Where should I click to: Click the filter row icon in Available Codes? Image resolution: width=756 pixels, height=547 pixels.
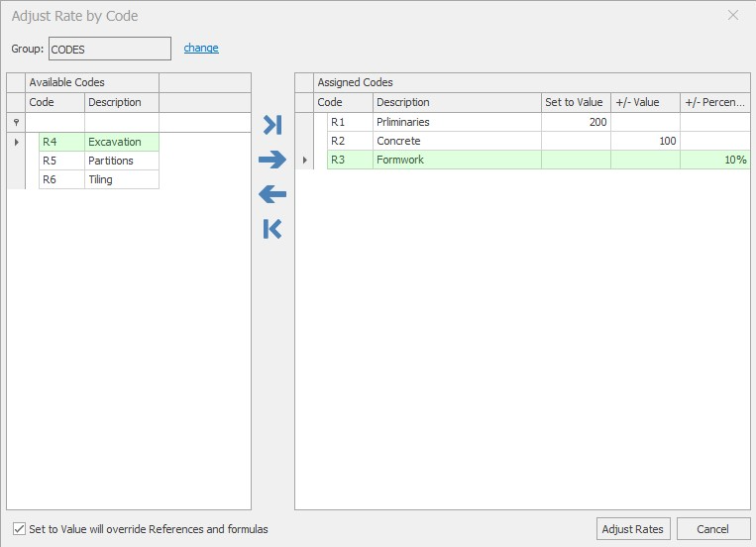16,122
